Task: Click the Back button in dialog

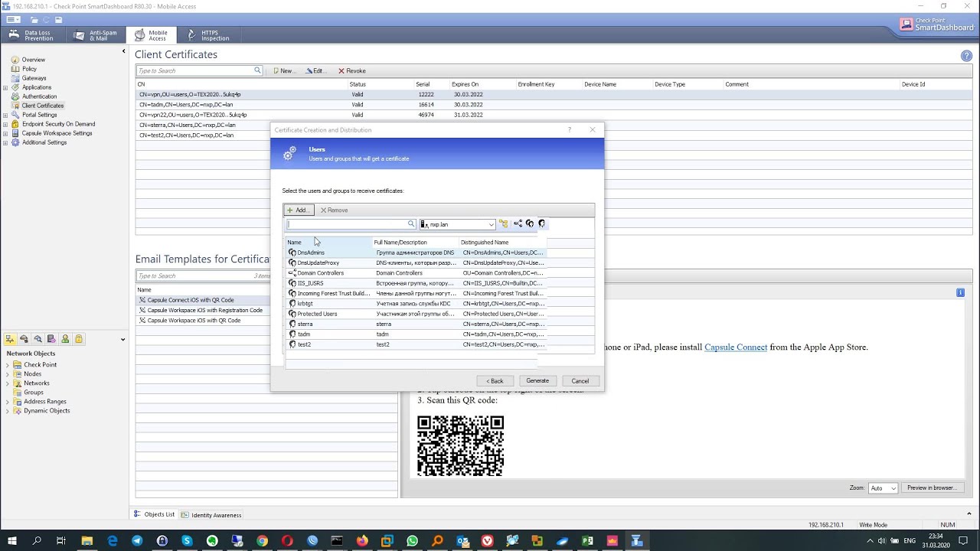Action: pos(495,381)
